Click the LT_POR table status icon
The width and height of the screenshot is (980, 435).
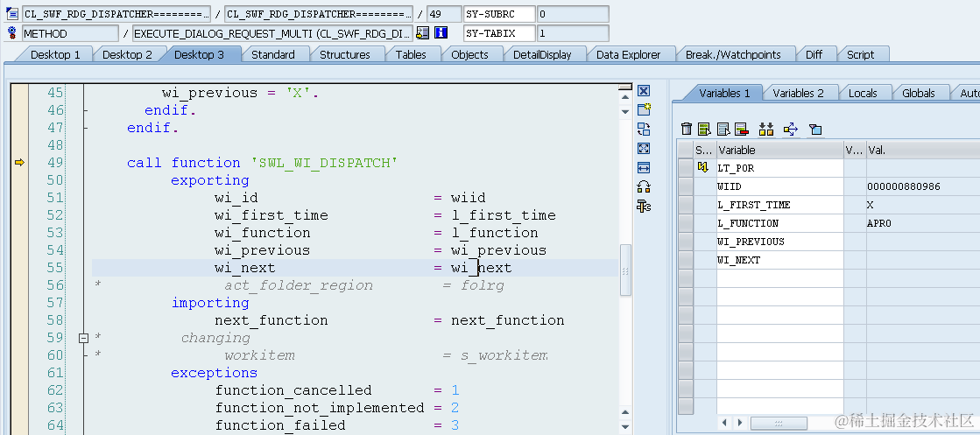click(702, 167)
